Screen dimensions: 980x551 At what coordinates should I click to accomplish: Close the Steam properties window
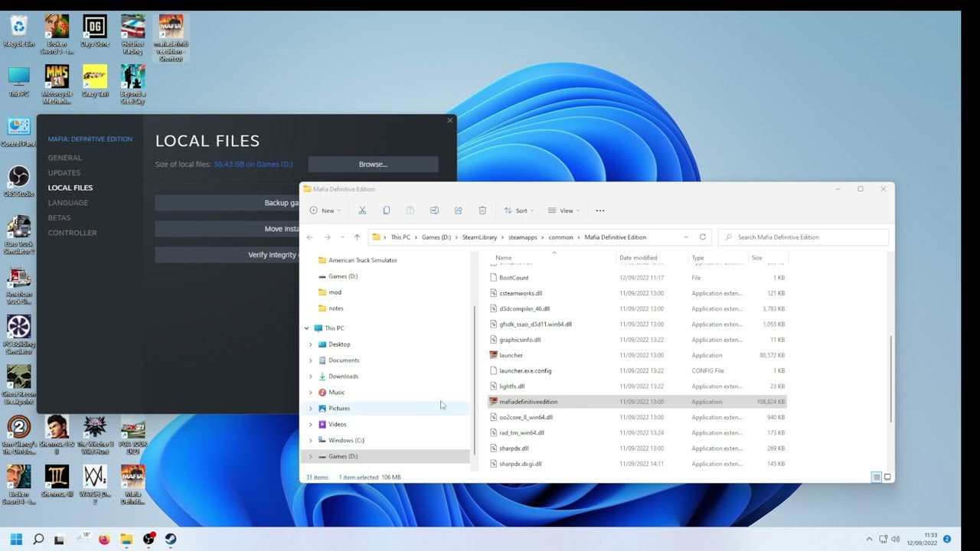[449, 120]
